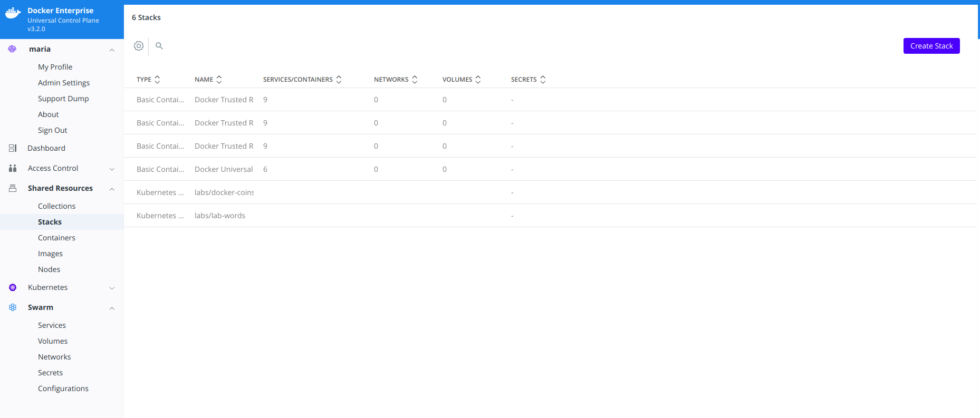The width and height of the screenshot is (980, 418).
Task: Click the Sign Out link
Action: [53, 130]
